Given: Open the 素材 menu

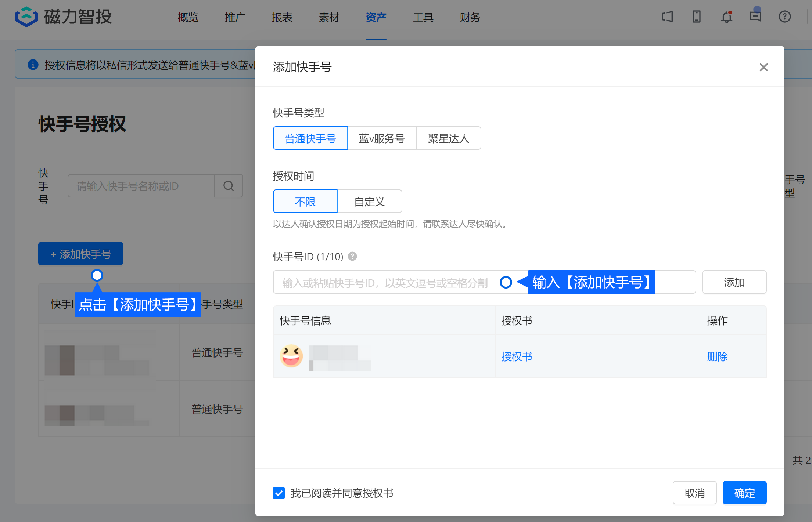Looking at the screenshot, I should pos(329,17).
